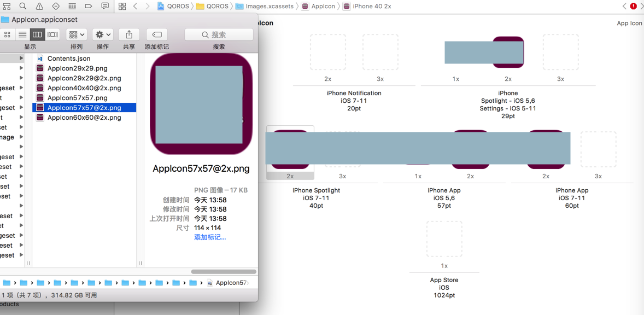This screenshot has height=315, width=644.
Task: Select Settings 29pt 3x empty slot
Action: point(560,52)
